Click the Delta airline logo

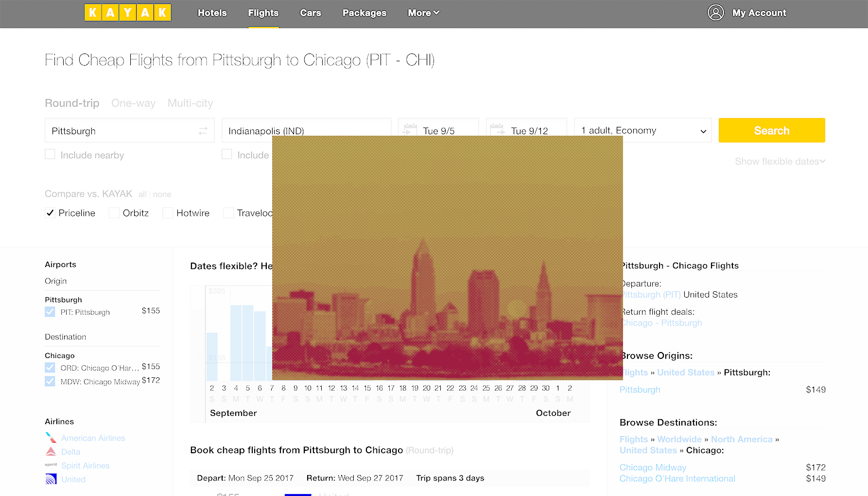pos(51,451)
